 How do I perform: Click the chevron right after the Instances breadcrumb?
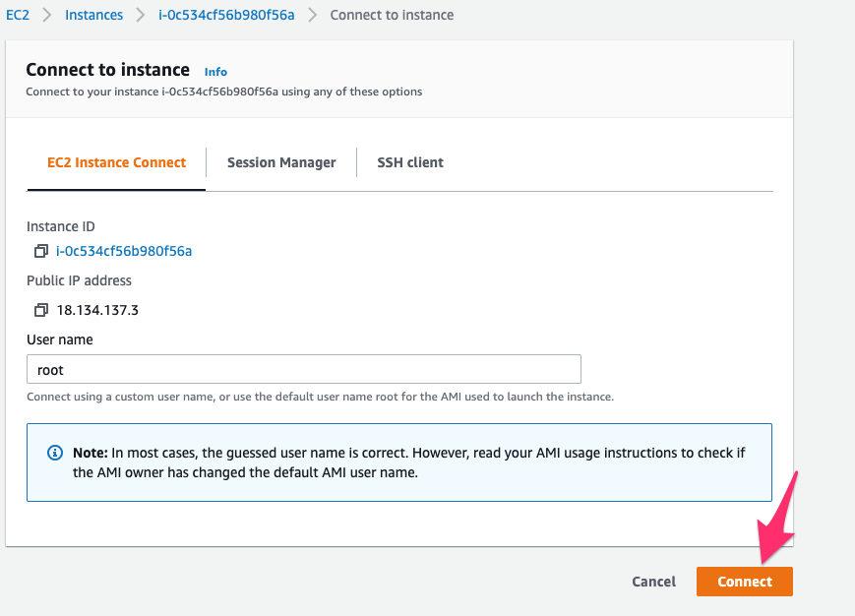click(x=140, y=16)
